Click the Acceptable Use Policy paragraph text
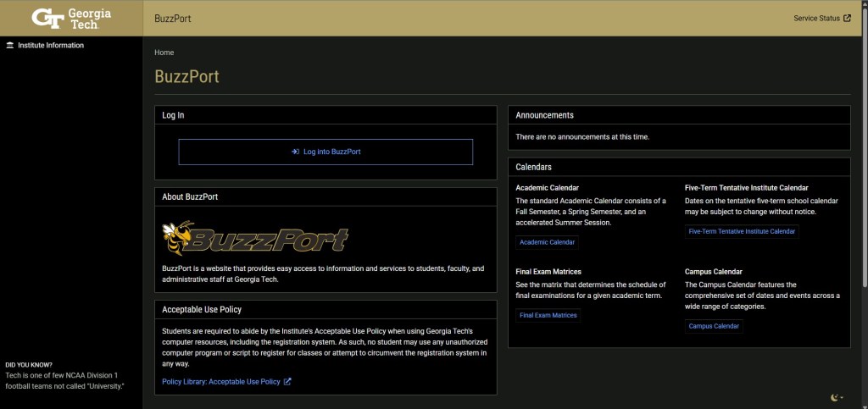Image resolution: width=868 pixels, height=409 pixels. pyautogui.click(x=325, y=348)
